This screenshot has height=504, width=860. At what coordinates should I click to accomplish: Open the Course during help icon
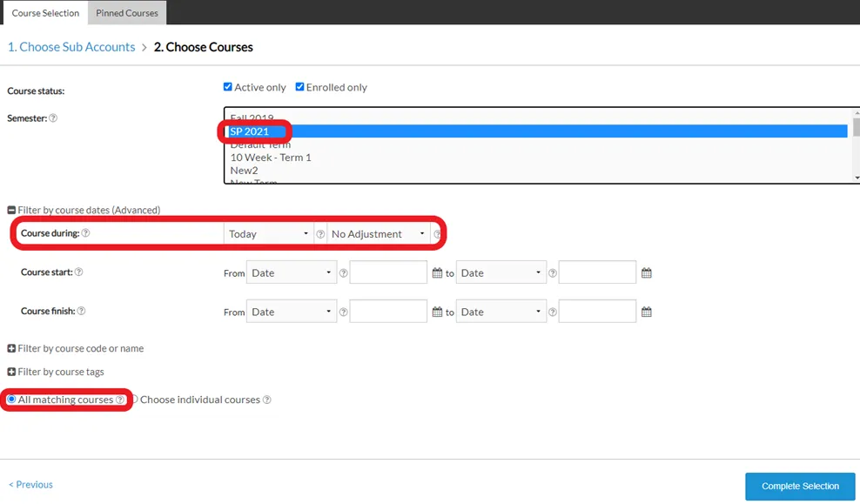point(85,233)
